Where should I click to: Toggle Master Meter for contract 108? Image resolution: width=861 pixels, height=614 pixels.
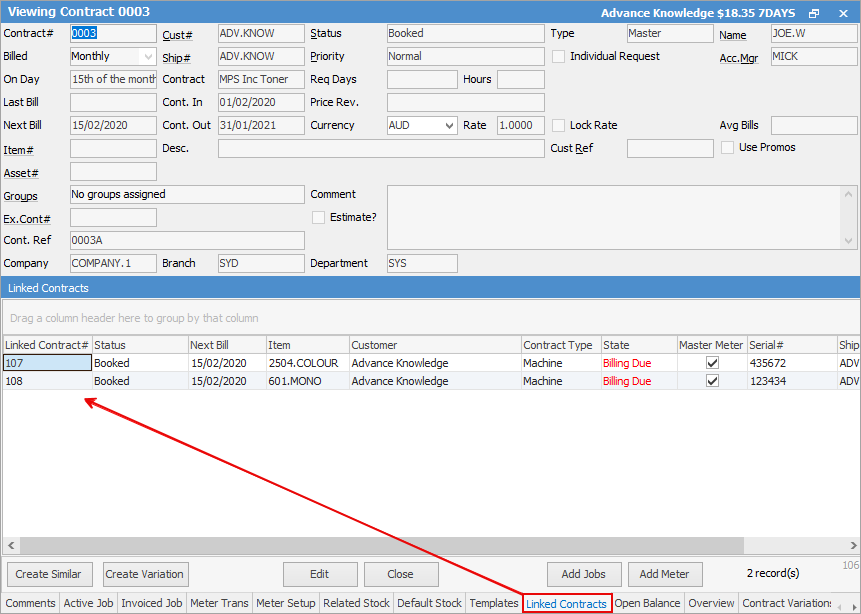pyautogui.click(x=712, y=381)
